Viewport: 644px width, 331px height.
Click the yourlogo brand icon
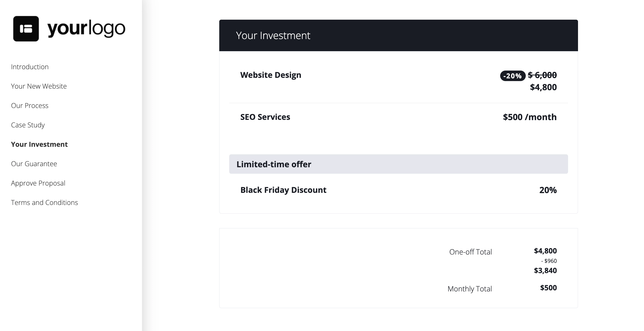pyautogui.click(x=26, y=29)
